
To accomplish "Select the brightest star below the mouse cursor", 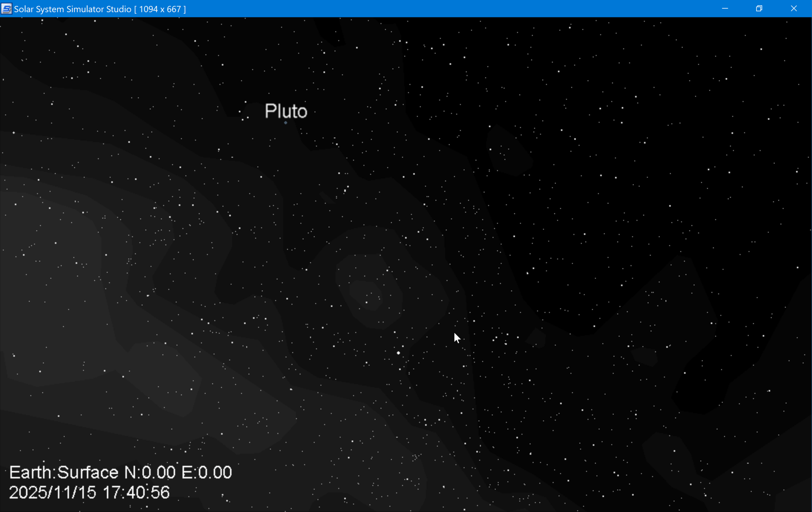I will (398, 353).
